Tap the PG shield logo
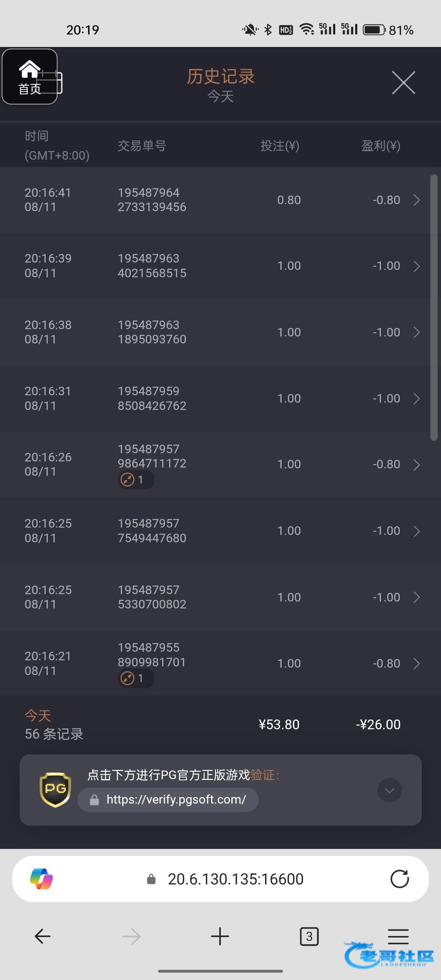 click(55, 790)
